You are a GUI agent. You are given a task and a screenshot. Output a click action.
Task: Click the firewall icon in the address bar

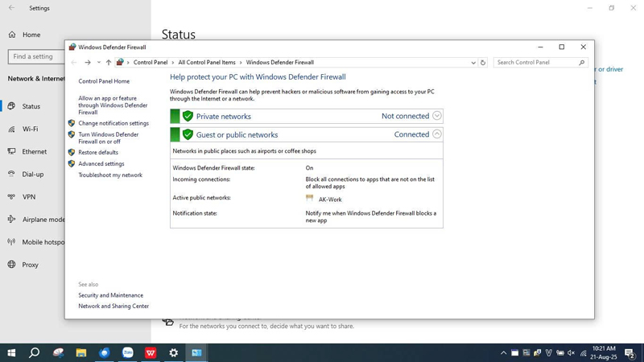[120, 63]
